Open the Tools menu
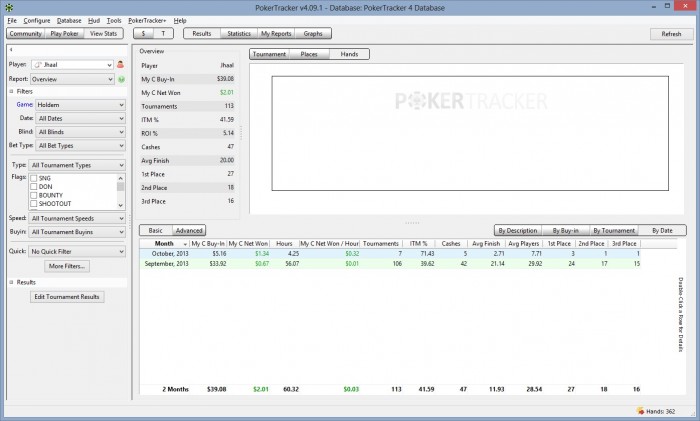This screenshot has width=700, height=421. point(114,21)
